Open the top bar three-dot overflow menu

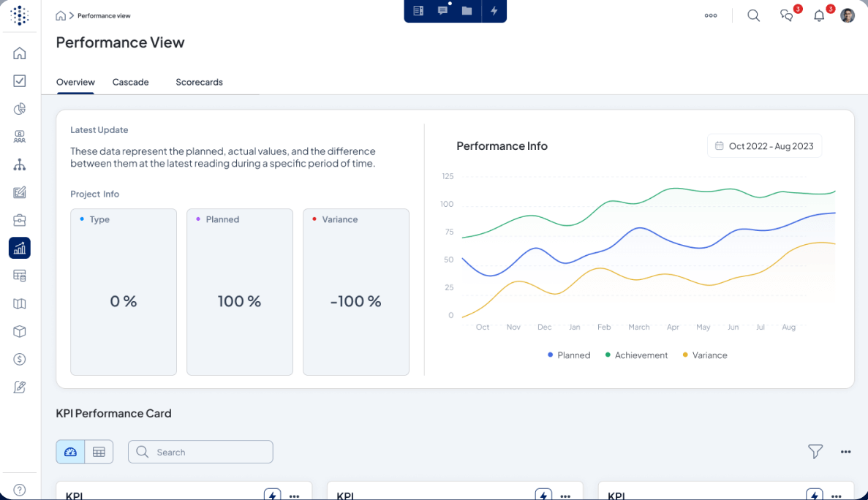(x=711, y=15)
